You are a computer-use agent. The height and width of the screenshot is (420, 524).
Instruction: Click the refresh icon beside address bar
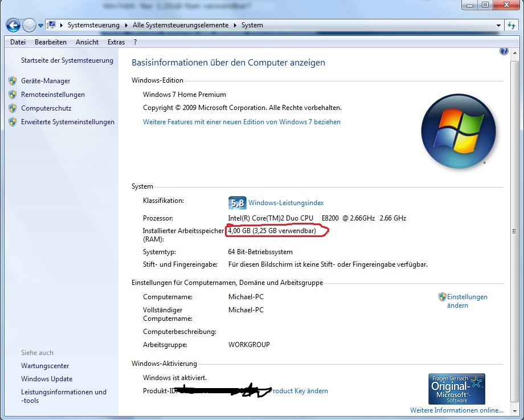click(511, 25)
